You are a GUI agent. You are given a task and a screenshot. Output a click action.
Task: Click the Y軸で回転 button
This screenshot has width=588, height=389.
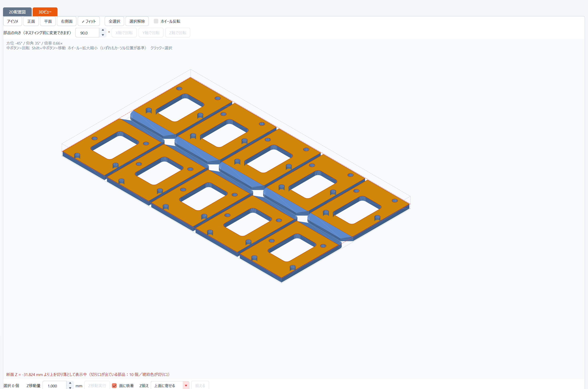coord(151,33)
